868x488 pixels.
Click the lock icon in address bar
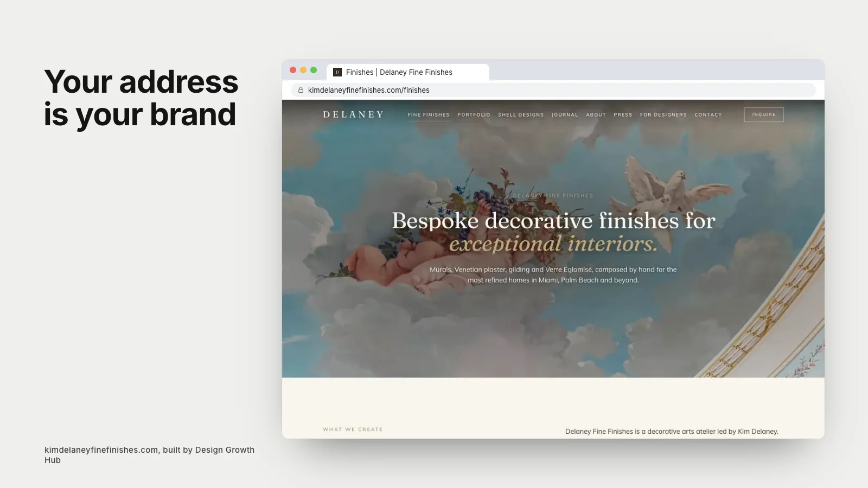[301, 90]
